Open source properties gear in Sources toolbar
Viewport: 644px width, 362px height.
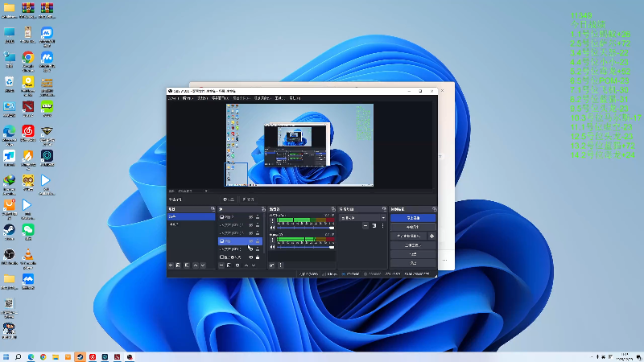[x=237, y=265]
